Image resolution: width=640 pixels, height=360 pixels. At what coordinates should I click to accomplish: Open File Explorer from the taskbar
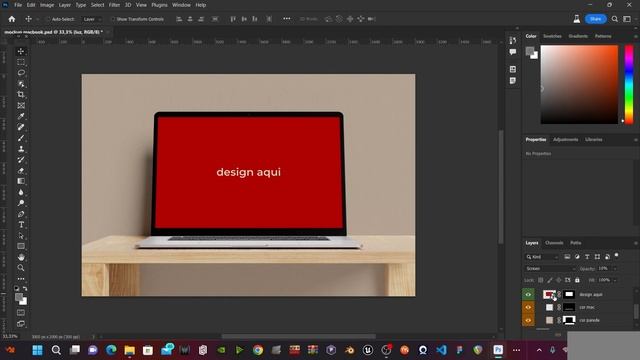click(x=129, y=350)
